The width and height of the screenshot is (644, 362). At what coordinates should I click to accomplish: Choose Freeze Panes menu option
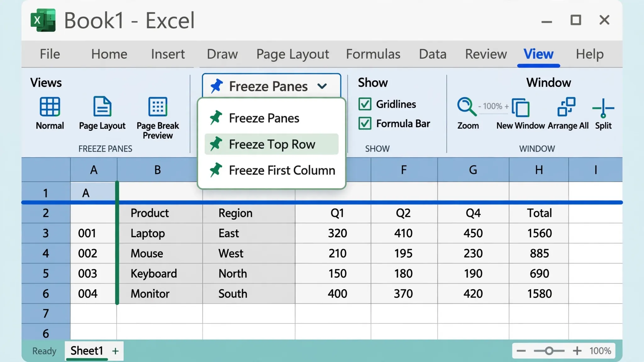click(272, 118)
